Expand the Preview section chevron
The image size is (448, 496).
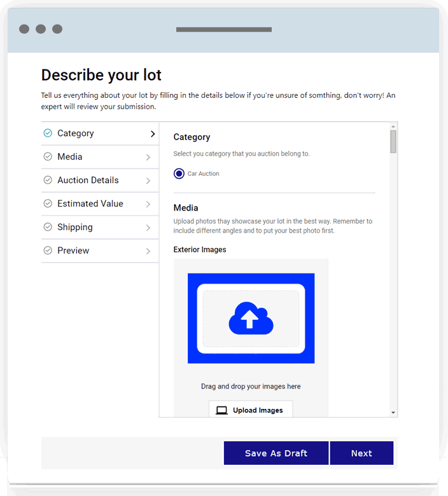(148, 251)
